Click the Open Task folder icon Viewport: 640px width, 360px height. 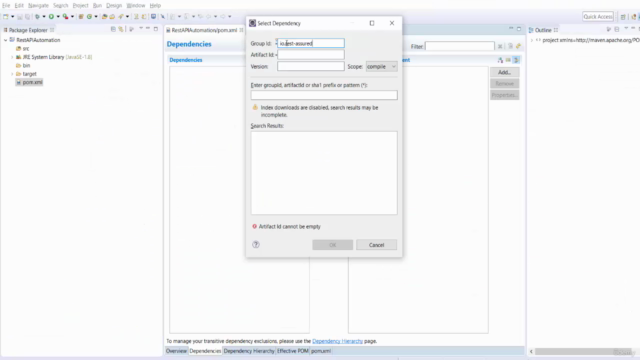pyautogui.click(x=112, y=17)
